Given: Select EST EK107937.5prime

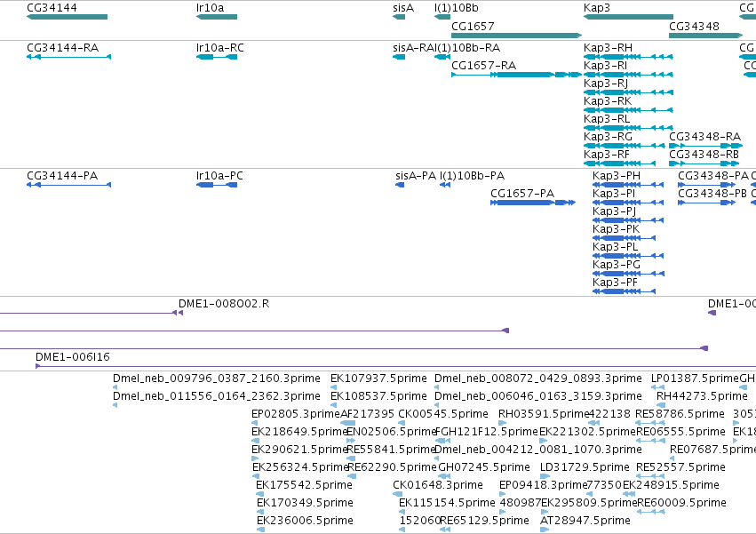Looking at the screenshot, I should (x=333, y=387).
